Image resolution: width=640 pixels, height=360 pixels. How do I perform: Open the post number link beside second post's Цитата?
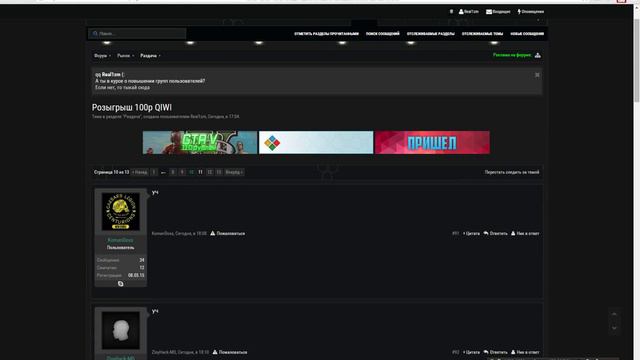(x=456, y=352)
